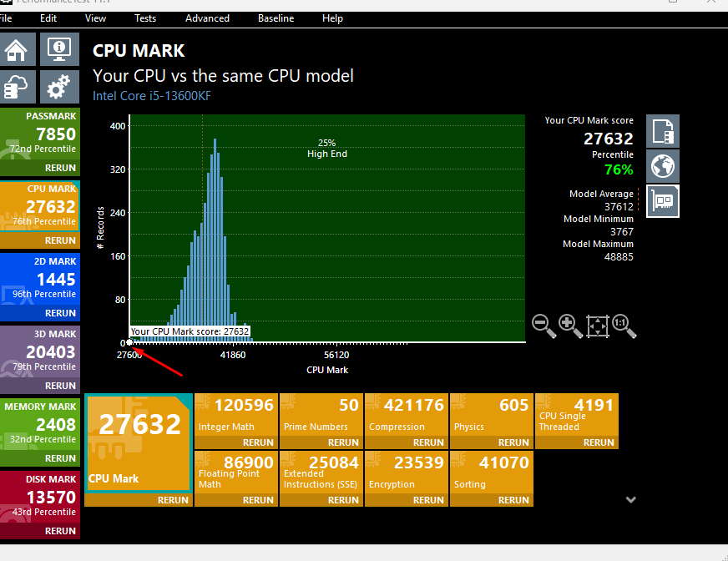Open the System Information monitor icon
Image resolution: width=728 pixels, height=561 pixels.
pos(59,50)
